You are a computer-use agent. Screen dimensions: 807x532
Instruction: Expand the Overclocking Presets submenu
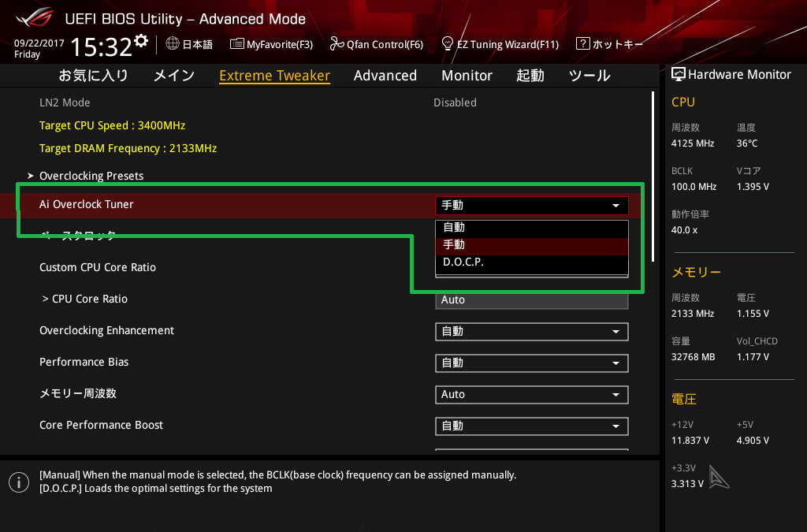click(91, 176)
